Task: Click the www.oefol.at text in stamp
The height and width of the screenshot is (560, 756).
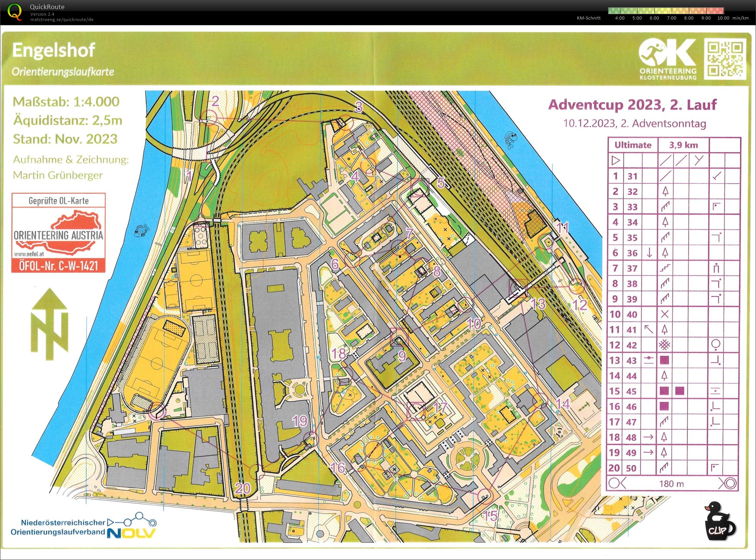Action: pyautogui.click(x=29, y=254)
